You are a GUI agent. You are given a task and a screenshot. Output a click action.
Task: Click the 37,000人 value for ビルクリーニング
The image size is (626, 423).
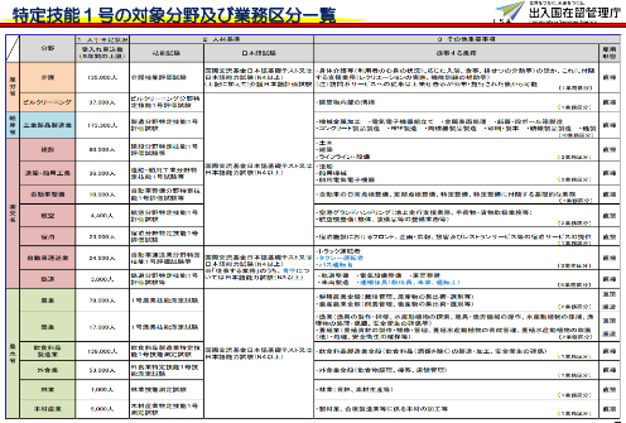tap(102, 103)
